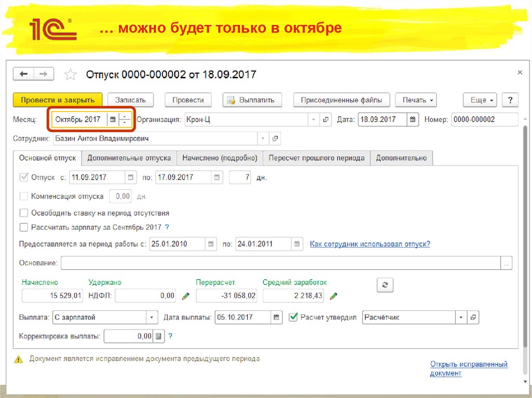
Task: Click the recalculate refresh icon
Action: 385,285
